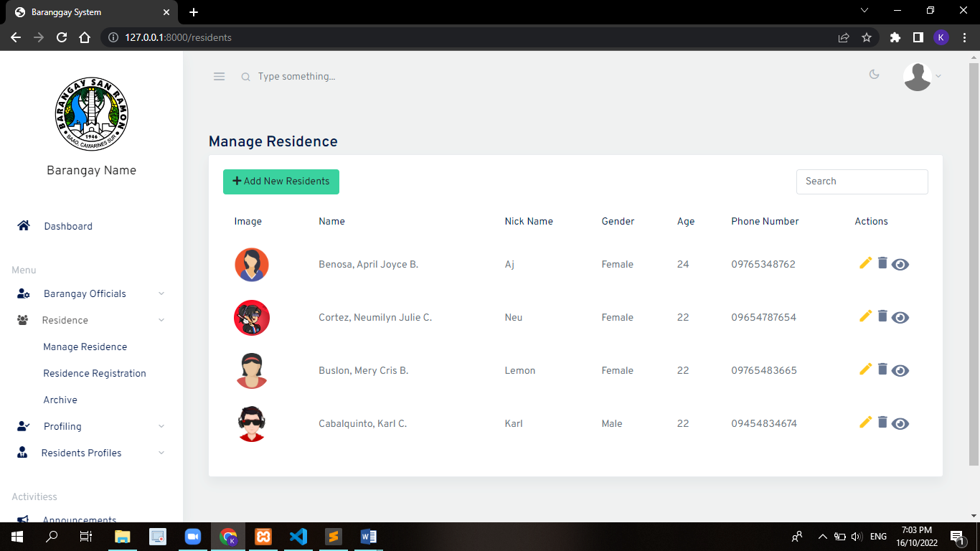
Task: Click the Barangay San Ramon logo
Action: click(x=91, y=114)
